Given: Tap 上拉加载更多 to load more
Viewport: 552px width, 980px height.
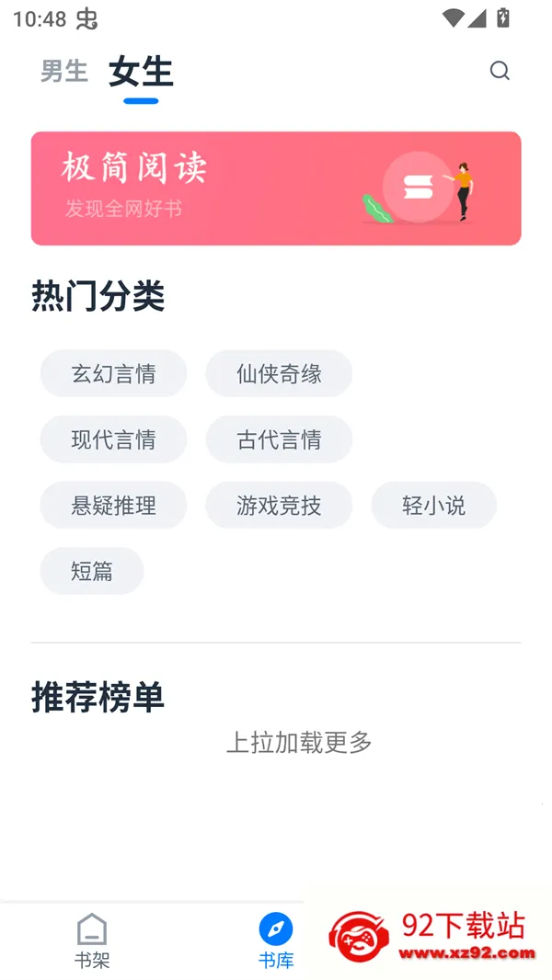Looking at the screenshot, I should click(x=299, y=743).
